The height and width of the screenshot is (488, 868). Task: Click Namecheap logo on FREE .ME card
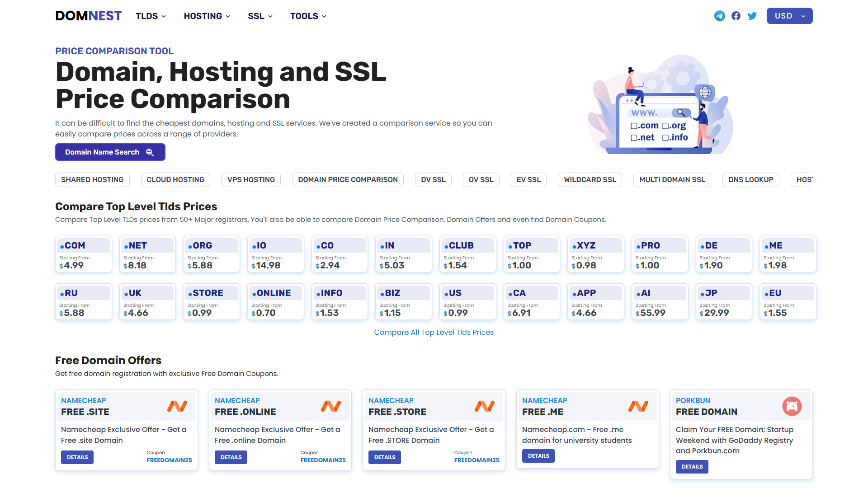pyautogui.click(x=638, y=406)
